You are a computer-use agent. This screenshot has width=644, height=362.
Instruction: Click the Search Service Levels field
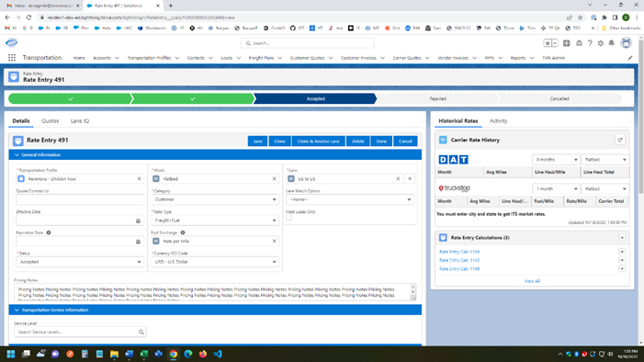tap(80, 332)
